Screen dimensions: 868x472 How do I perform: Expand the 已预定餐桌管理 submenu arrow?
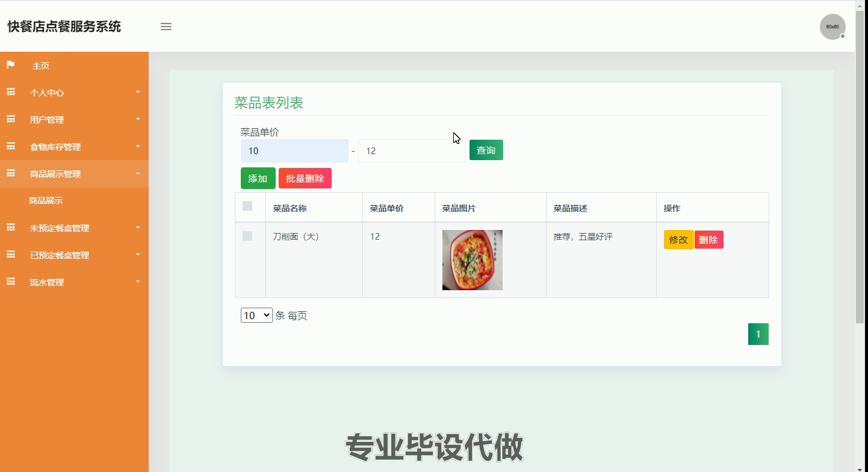138,255
